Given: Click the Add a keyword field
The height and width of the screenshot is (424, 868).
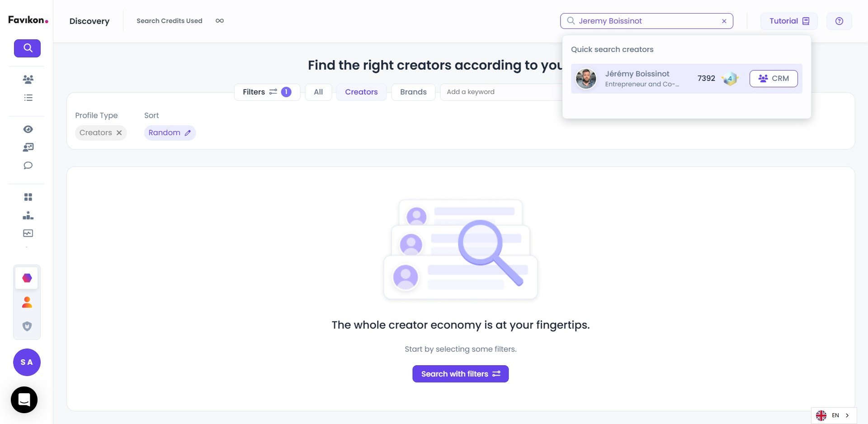Looking at the screenshot, I should pos(497,92).
